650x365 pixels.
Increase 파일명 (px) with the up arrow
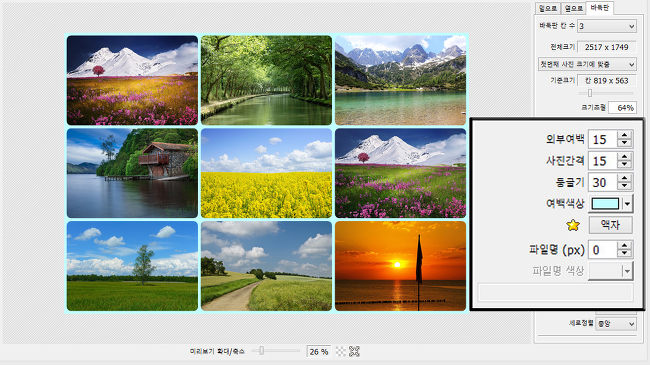click(x=624, y=246)
